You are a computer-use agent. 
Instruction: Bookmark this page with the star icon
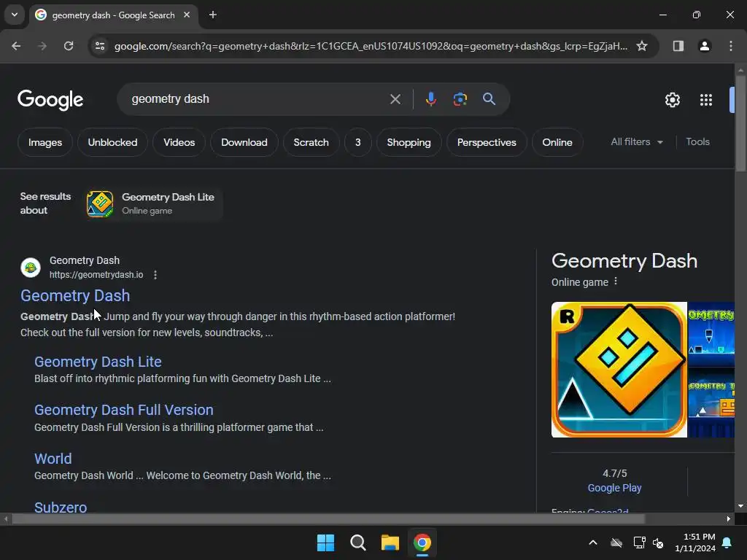click(642, 46)
